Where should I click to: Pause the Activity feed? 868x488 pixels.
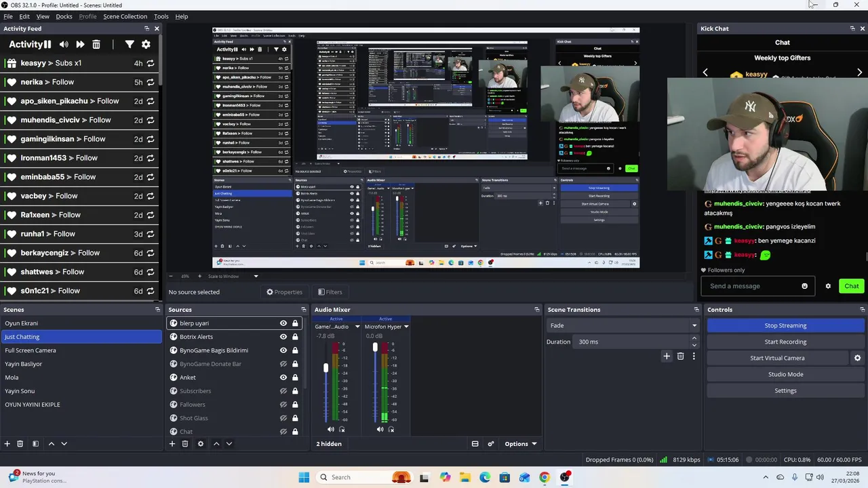[47, 44]
